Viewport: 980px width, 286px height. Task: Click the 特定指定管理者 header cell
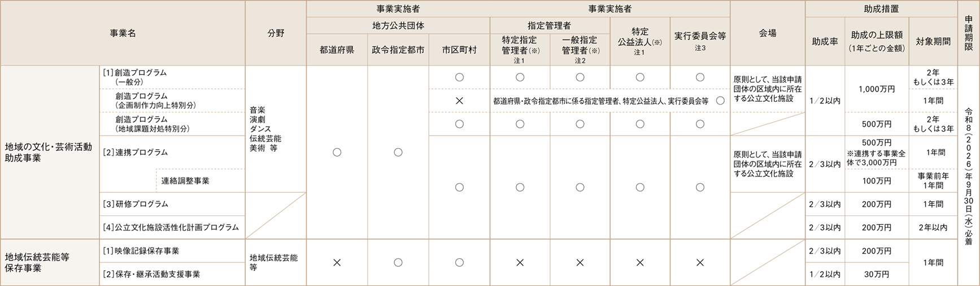520,49
